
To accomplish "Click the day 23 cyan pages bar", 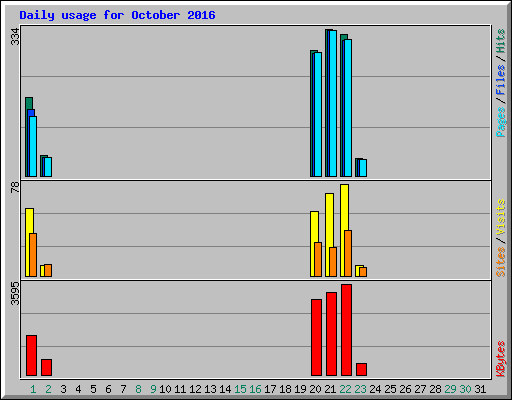I will coord(363,168).
